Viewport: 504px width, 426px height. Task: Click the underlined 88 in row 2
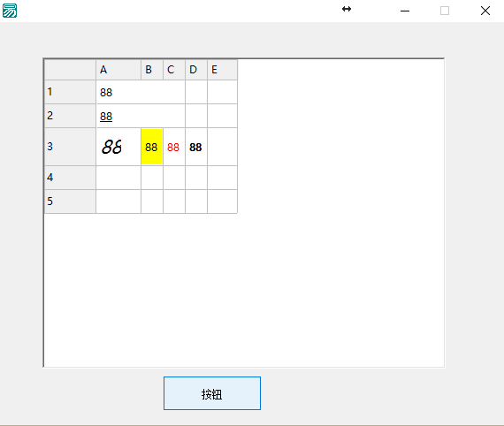click(106, 117)
